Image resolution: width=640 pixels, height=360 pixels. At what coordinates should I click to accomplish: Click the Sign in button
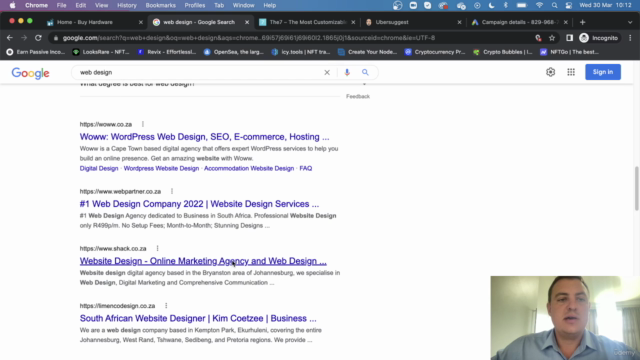click(x=603, y=72)
